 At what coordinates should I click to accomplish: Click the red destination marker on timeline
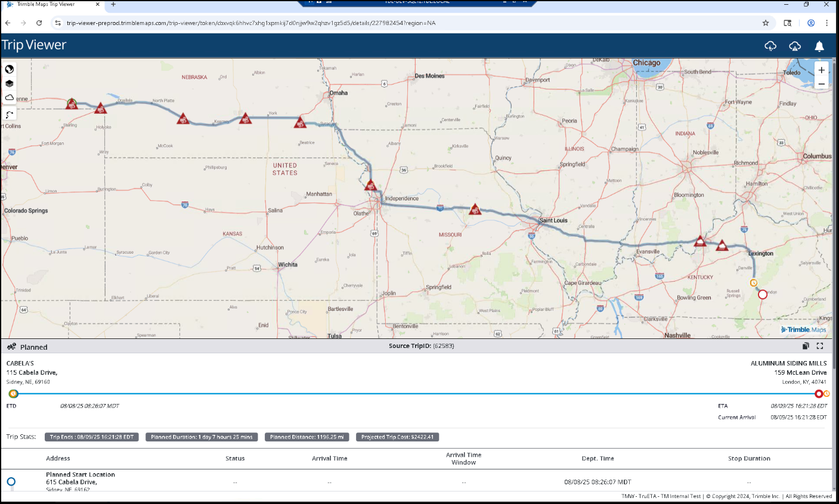coord(819,394)
